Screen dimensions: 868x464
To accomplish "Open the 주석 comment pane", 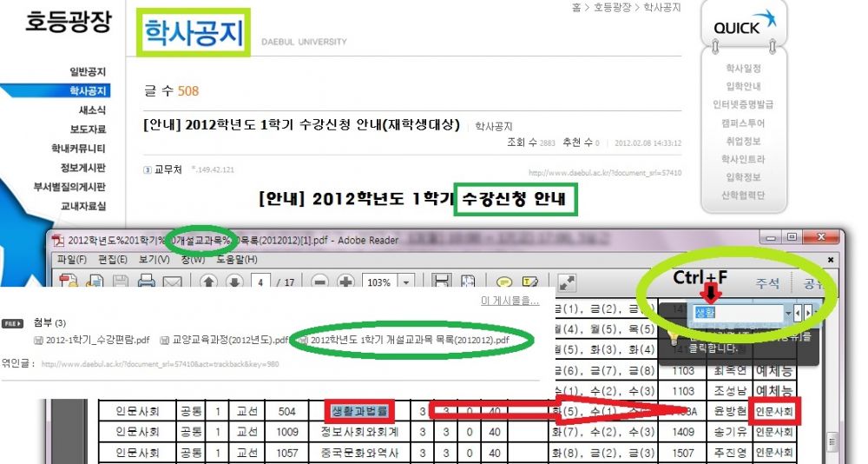I will coord(767,283).
